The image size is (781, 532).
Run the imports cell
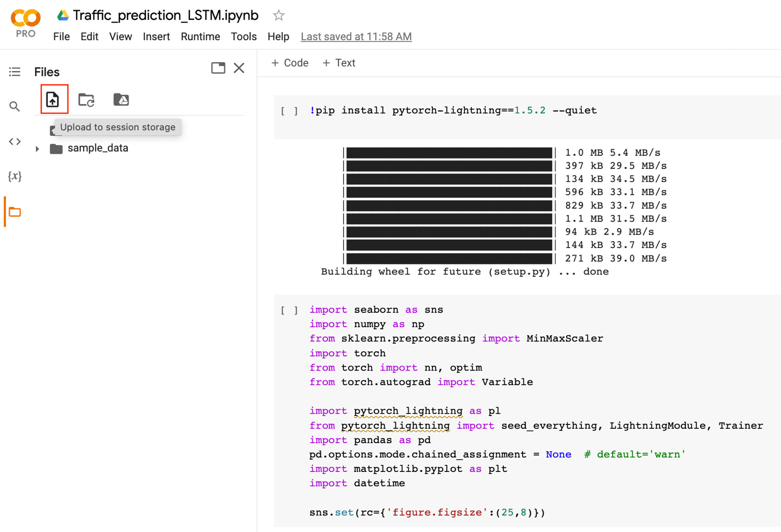289,310
